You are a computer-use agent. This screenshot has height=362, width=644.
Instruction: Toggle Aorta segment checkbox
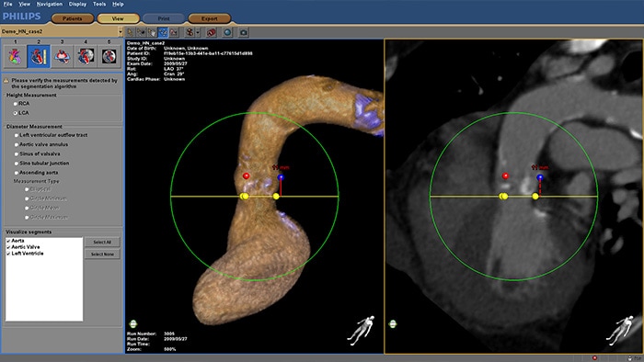pos(8,241)
